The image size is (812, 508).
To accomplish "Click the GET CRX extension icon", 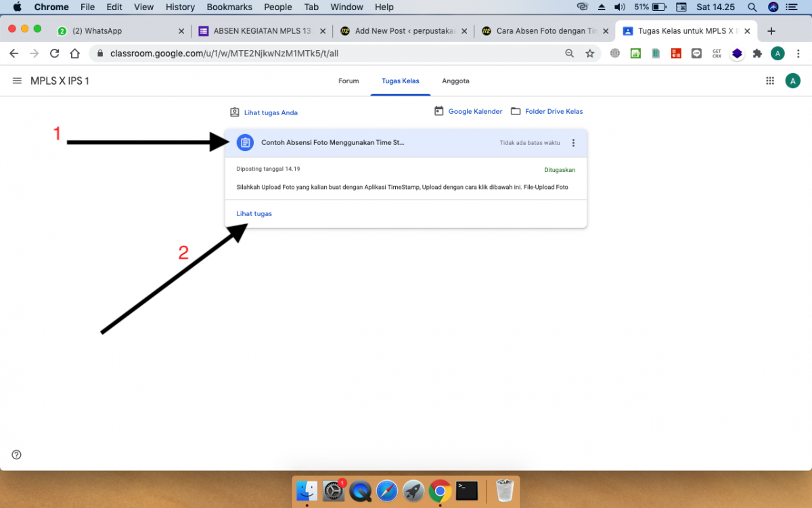I will point(717,53).
